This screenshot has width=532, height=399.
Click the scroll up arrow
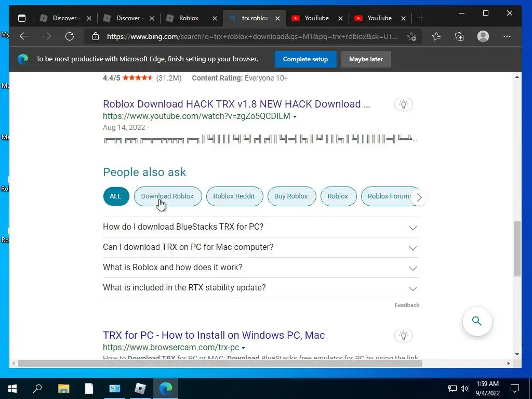coord(517,77)
